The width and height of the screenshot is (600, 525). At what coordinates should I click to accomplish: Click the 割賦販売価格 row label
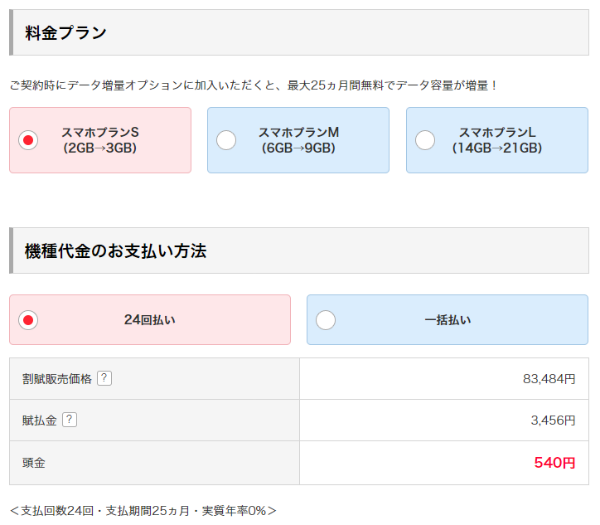57,379
